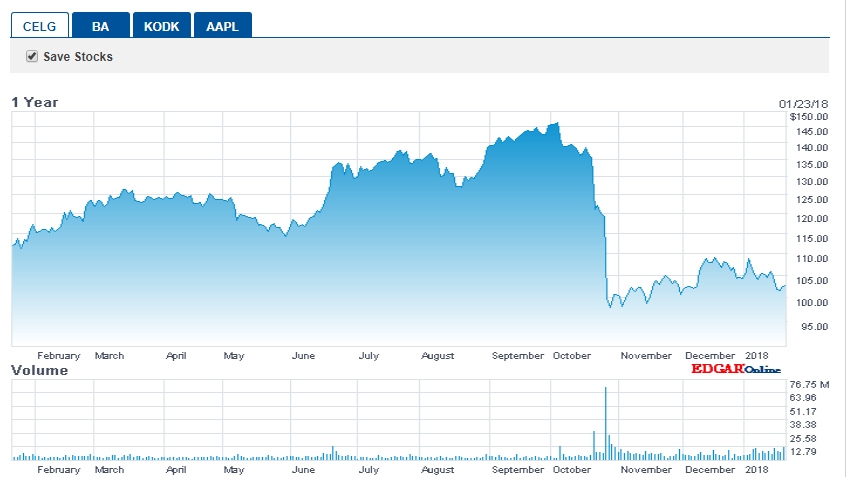Click the 130.00 price axis label
This screenshot has width=852, height=477.
812,182
